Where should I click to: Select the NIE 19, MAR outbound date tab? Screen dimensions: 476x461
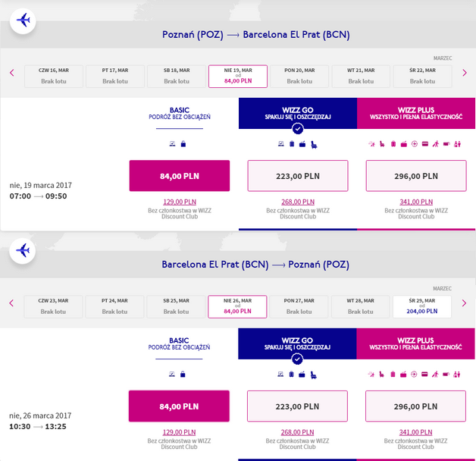point(237,76)
